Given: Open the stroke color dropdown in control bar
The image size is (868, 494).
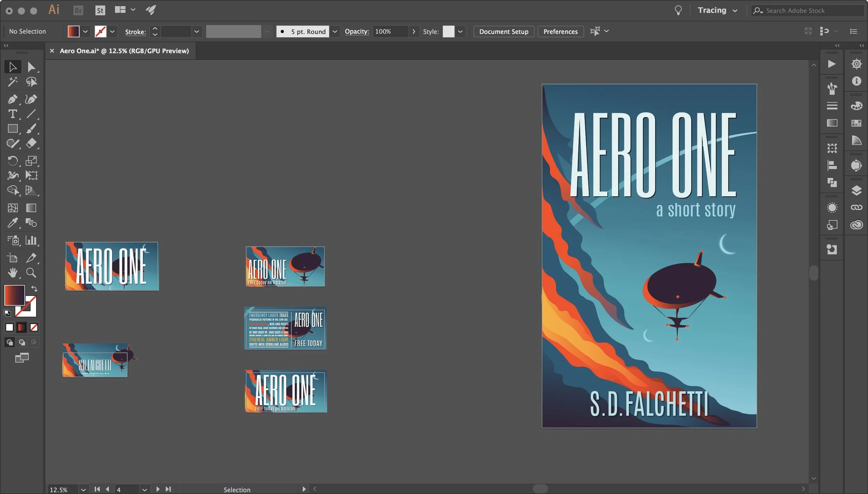Looking at the screenshot, I should click(112, 32).
